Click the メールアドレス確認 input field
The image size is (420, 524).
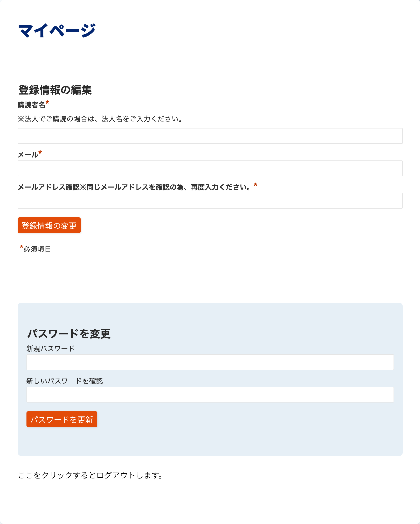click(210, 200)
